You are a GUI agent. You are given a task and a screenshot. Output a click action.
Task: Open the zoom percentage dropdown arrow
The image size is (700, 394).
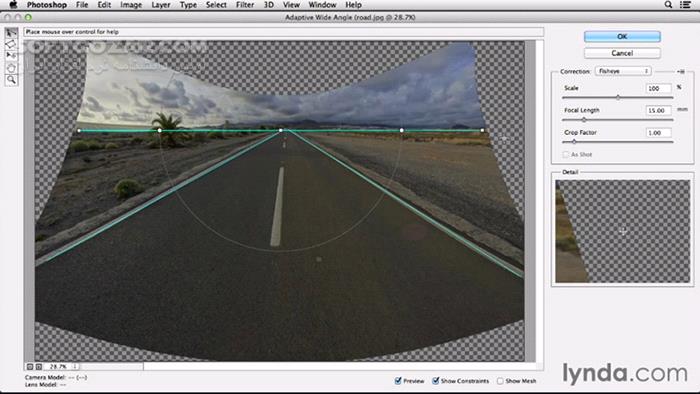coord(75,366)
